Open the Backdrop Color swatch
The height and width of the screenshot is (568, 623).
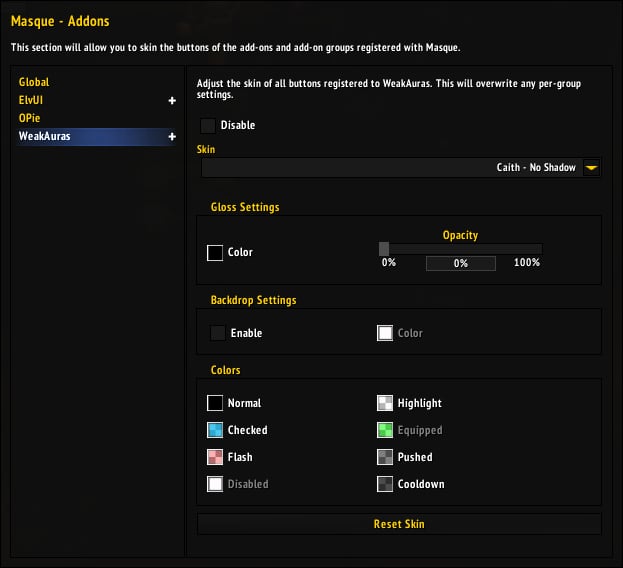pos(385,333)
